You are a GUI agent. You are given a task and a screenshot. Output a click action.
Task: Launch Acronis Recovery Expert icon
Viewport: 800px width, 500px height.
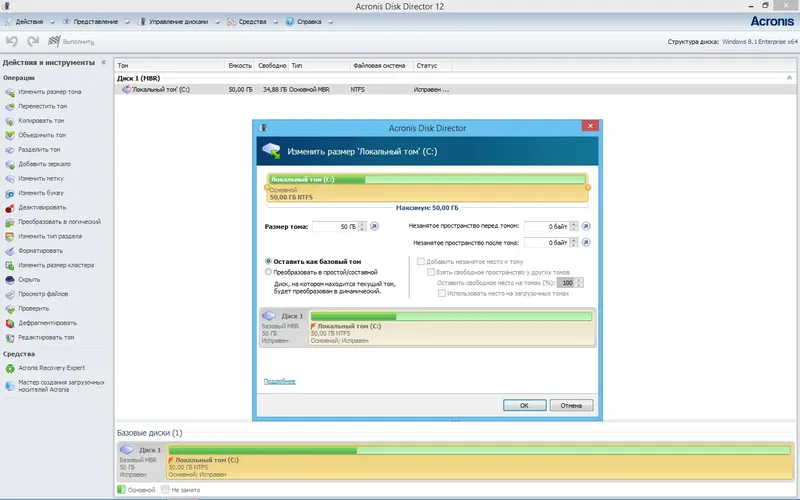pyautogui.click(x=10, y=368)
